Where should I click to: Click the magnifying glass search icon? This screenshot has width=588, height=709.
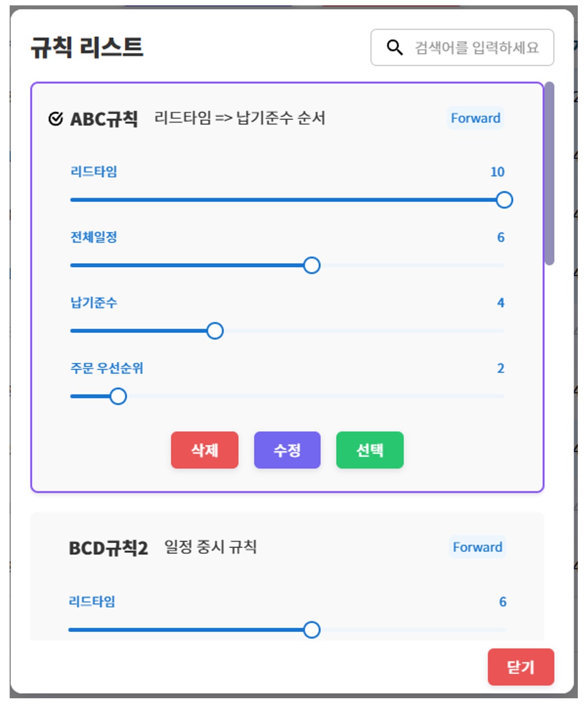click(x=395, y=47)
